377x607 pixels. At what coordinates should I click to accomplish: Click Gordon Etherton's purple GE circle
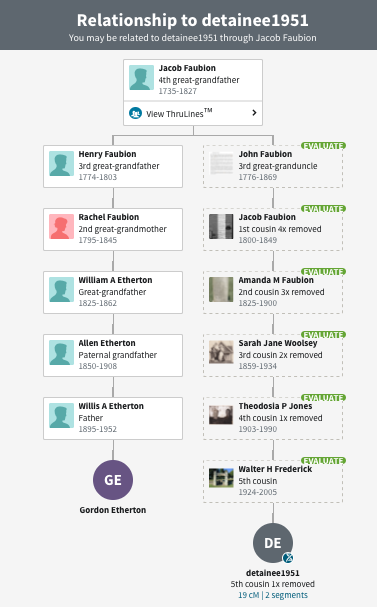[113, 480]
